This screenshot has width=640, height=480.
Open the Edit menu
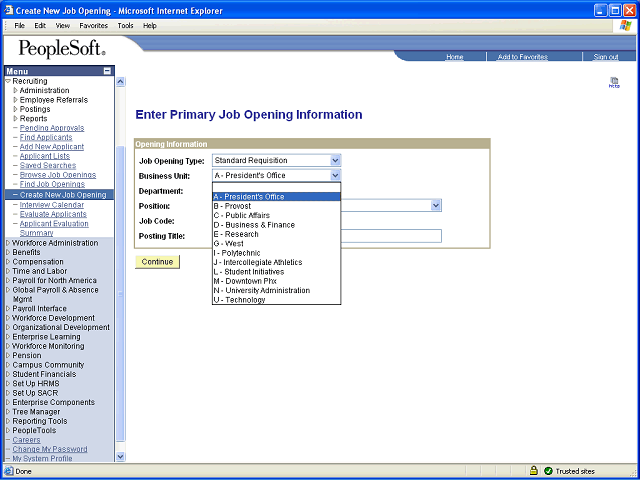(x=40, y=26)
